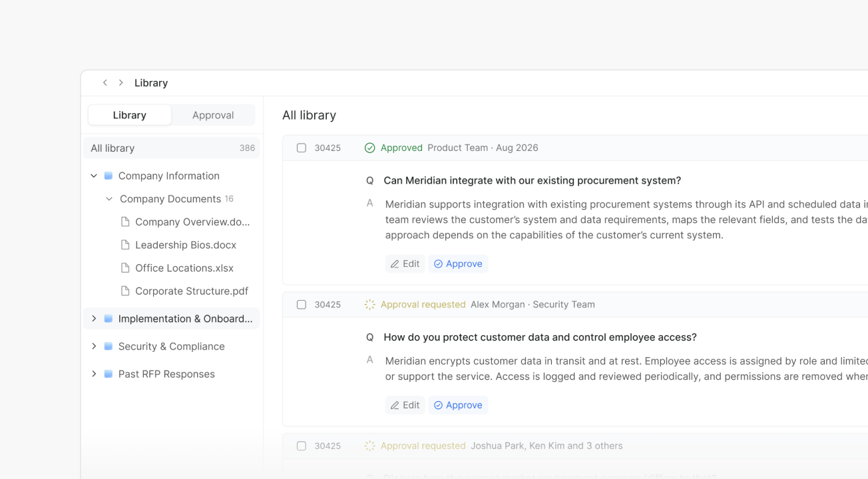Click the Security & Compliance folder icon
This screenshot has width=868, height=479.
pos(108,346)
